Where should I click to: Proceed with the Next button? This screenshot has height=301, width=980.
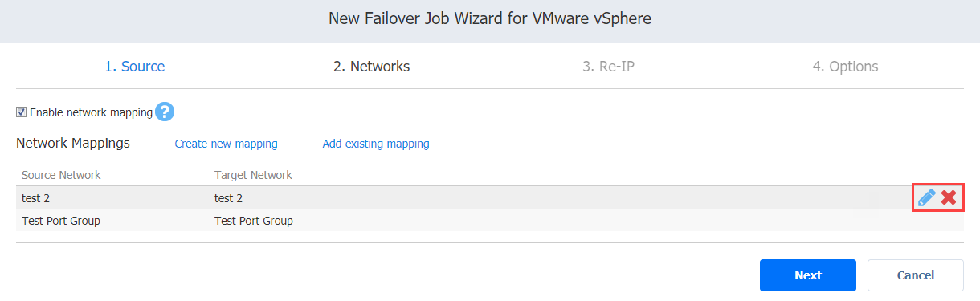coord(808,275)
